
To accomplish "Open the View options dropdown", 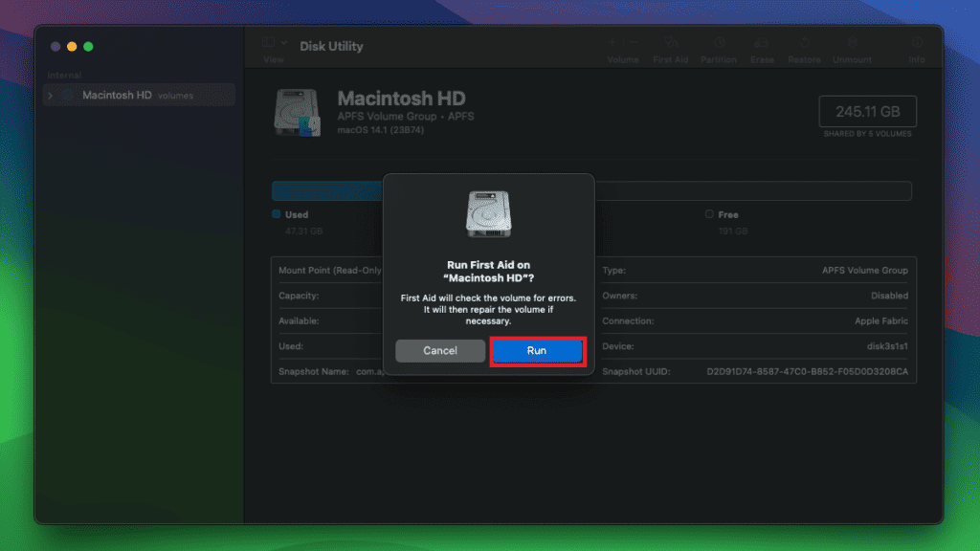I will (271, 42).
